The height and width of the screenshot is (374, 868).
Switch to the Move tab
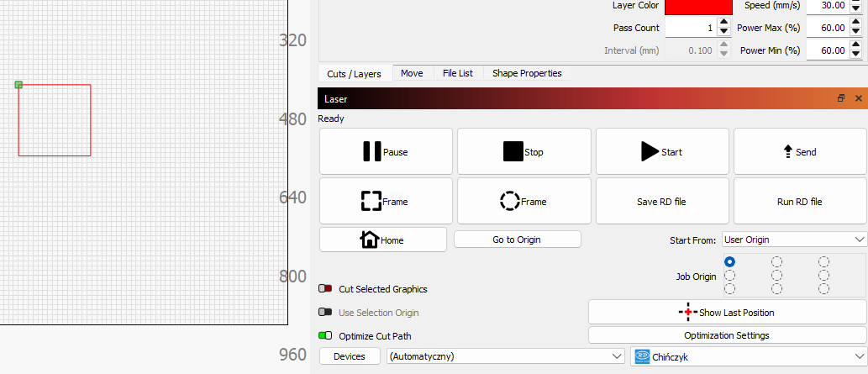tap(412, 73)
